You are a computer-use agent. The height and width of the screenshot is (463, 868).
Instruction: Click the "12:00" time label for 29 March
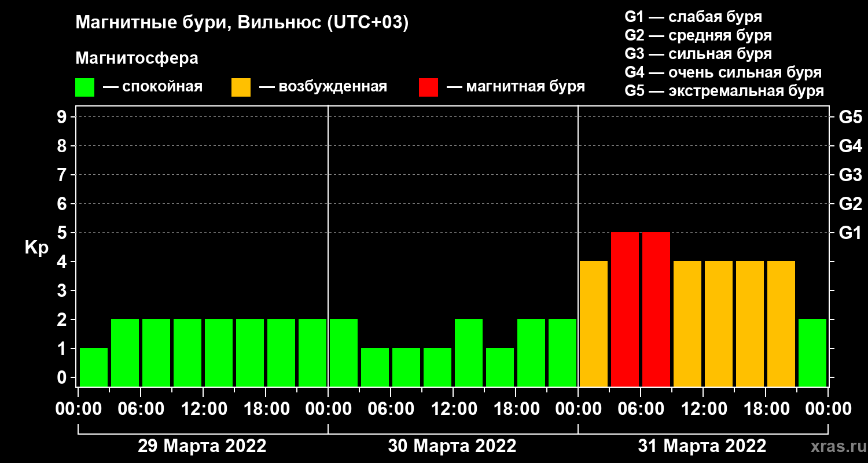[203, 409]
